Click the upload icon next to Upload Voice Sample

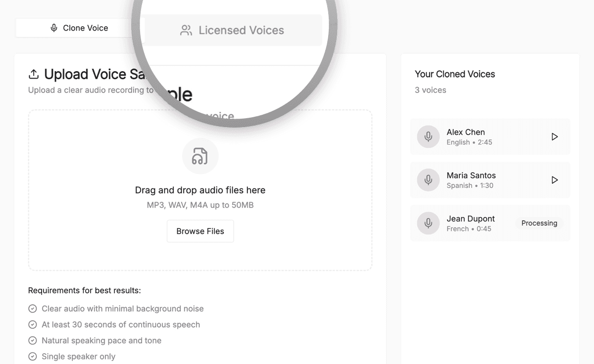[x=33, y=73]
